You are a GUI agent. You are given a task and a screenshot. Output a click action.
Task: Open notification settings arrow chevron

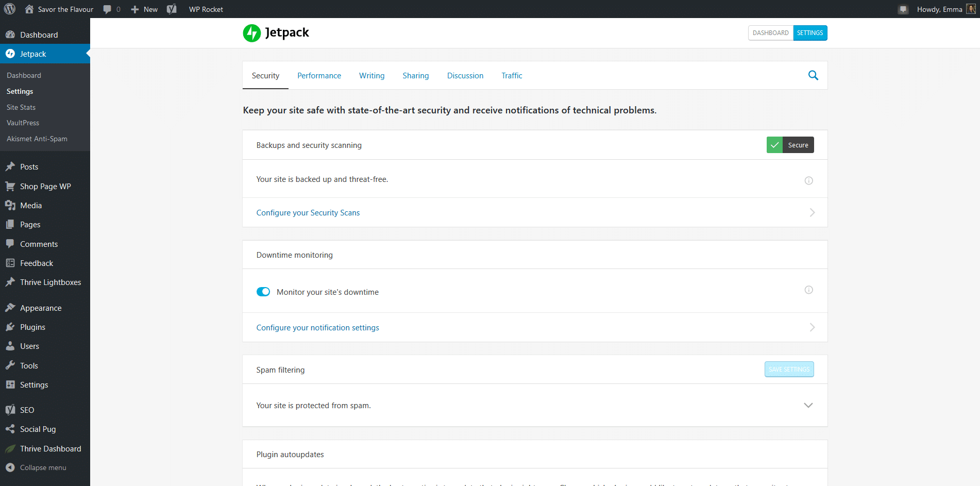click(x=812, y=327)
